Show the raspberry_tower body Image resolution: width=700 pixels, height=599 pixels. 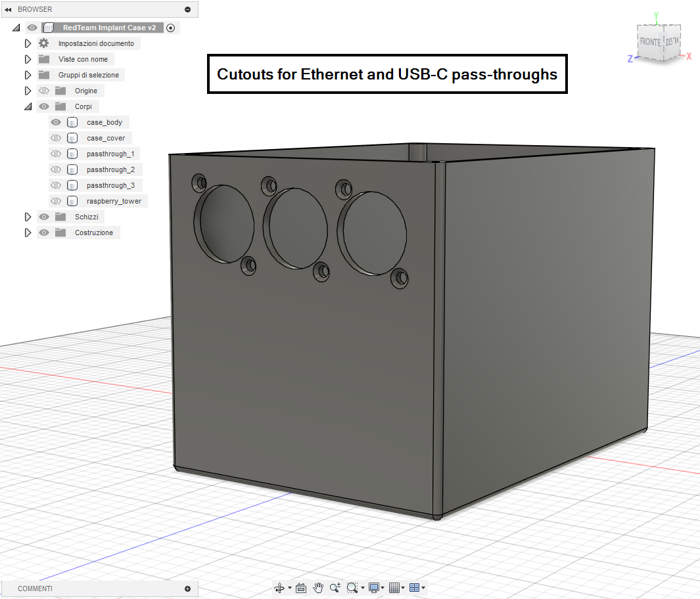pyautogui.click(x=56, y=201)
